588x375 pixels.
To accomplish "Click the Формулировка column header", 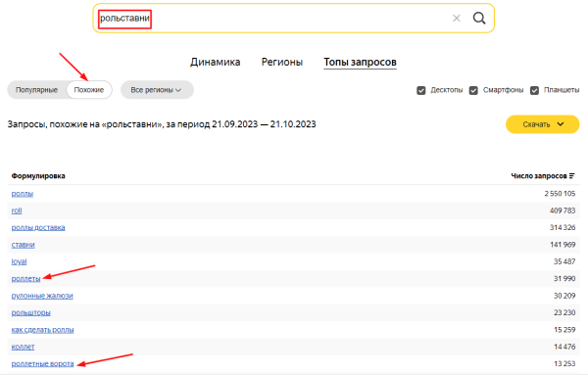I will (x=38, y=176).
